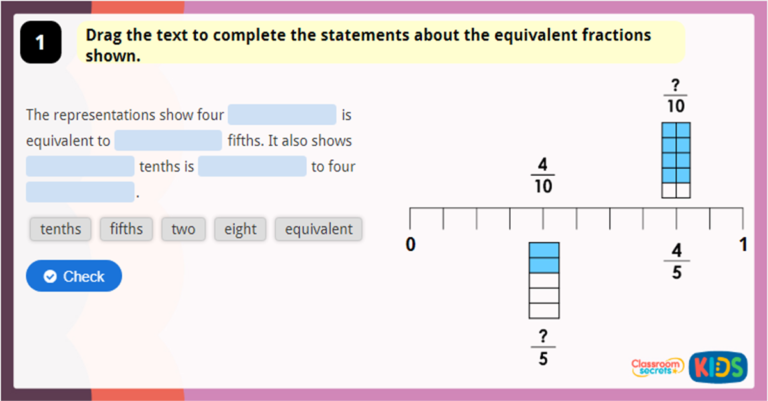Click the fifths bar model below the line
This screenshot has height=401, width=768.
coord(543,279)
